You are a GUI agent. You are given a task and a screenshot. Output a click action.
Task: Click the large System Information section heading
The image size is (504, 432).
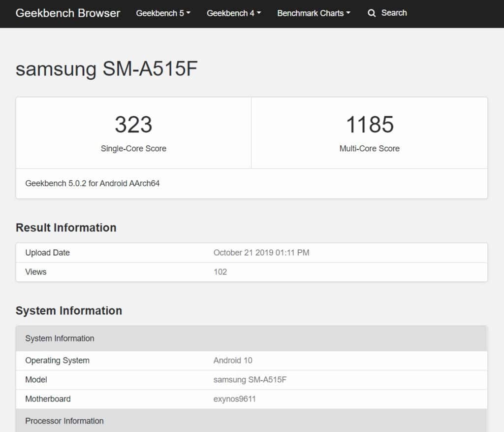tap(69, 311)
